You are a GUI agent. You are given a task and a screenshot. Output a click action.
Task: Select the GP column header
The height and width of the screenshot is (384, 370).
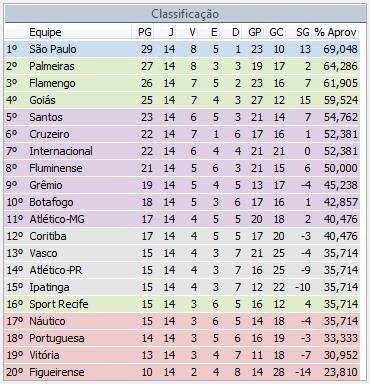coord(255,32)
